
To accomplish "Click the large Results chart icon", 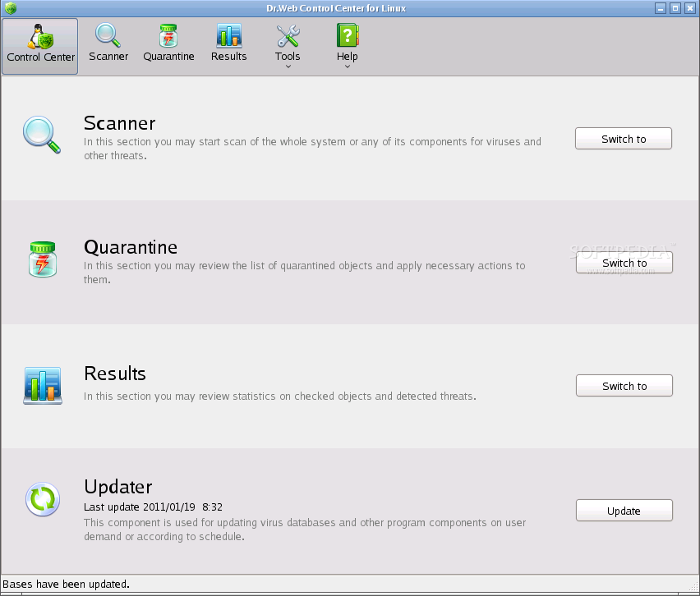I will [43, 386].
